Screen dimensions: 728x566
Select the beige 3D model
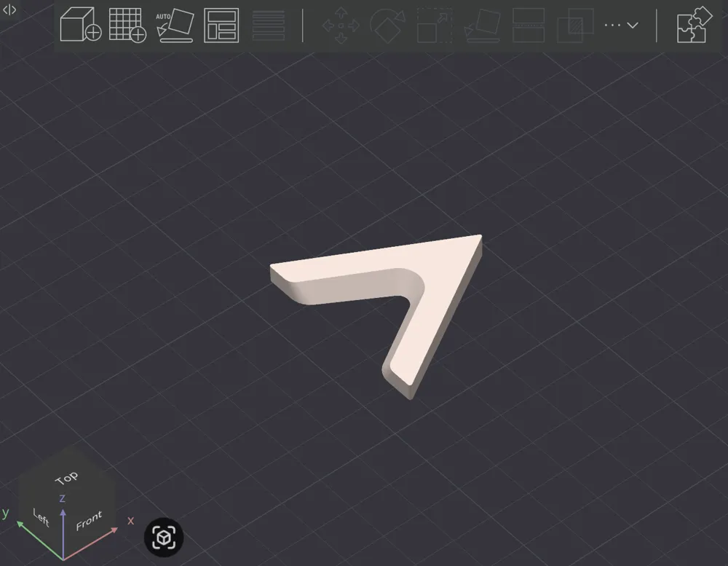(432, 288)
